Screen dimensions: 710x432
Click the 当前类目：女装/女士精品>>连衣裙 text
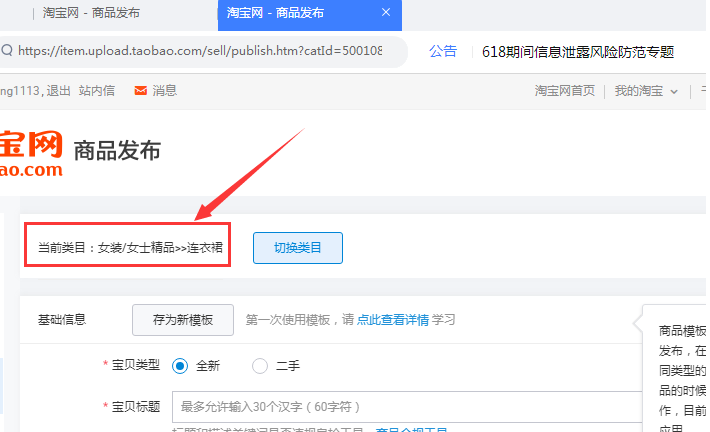130,248
